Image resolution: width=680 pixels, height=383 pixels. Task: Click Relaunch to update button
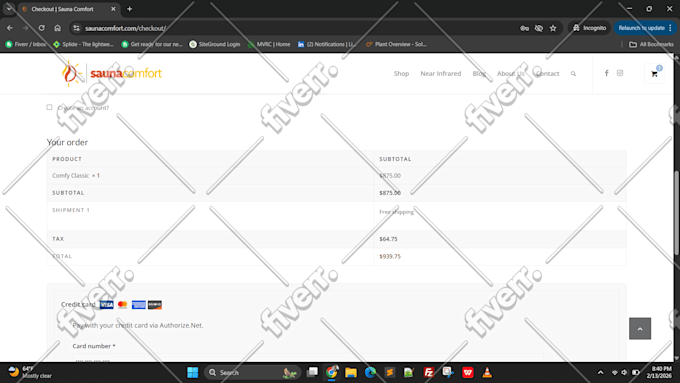[x=641, y=28]
